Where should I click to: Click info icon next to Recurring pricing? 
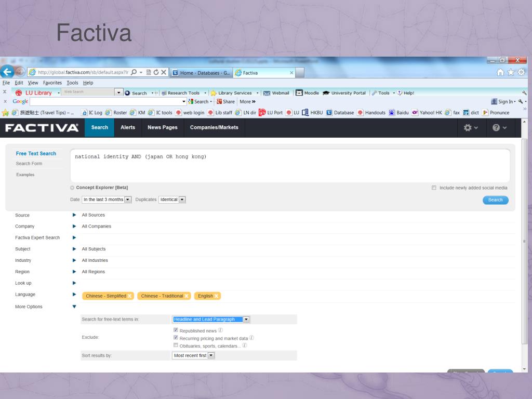click(251, 338)
